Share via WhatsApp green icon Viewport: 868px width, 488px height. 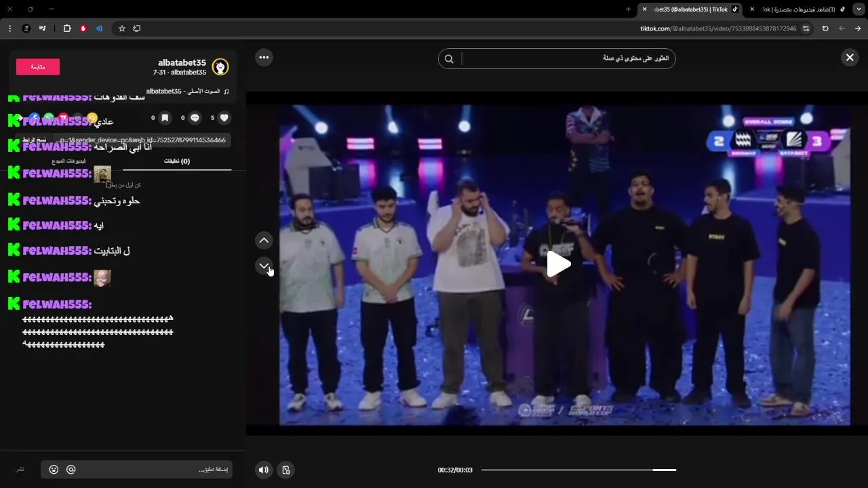click(49, 118)
